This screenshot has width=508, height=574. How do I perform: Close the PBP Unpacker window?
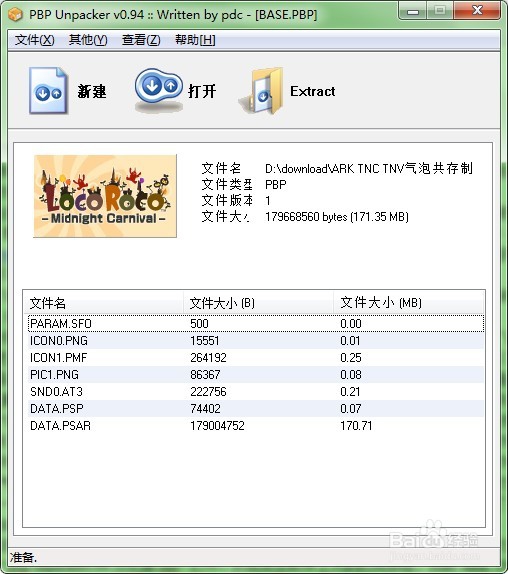[x=477, y=11]
